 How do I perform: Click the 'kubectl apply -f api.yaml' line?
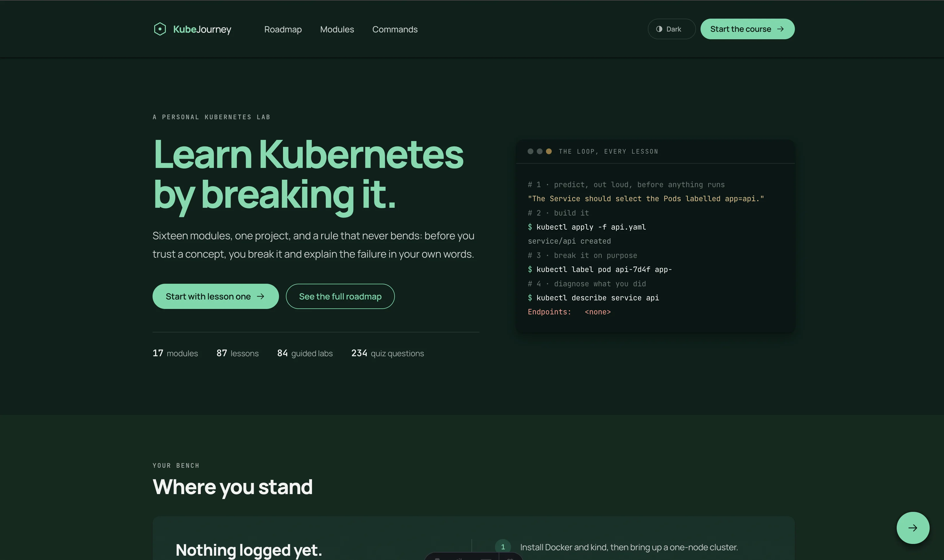586,227
